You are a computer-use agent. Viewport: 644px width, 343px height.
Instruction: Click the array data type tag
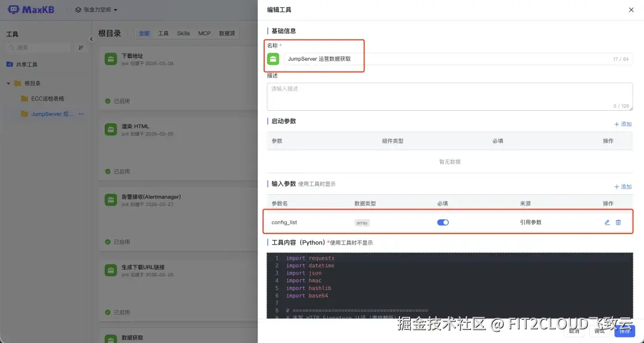[362, 223]
